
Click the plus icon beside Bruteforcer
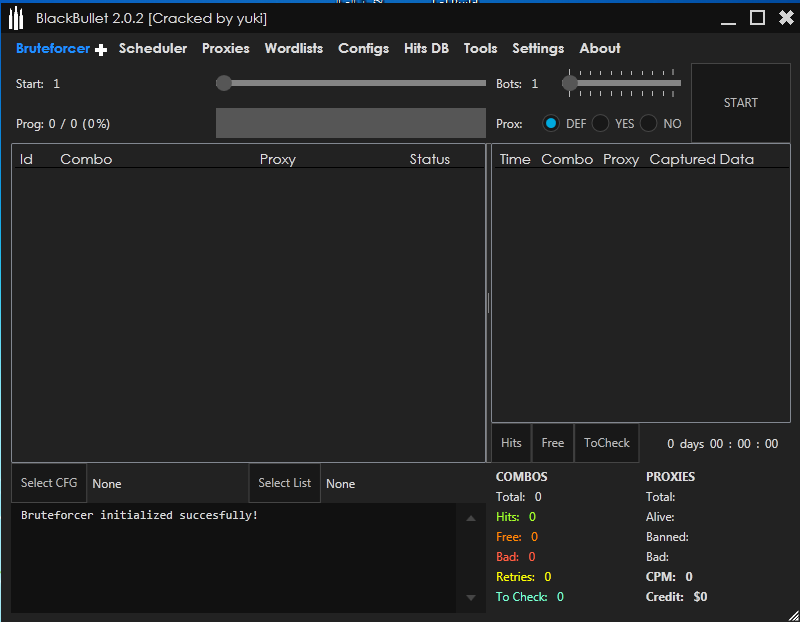pos(101,49)
